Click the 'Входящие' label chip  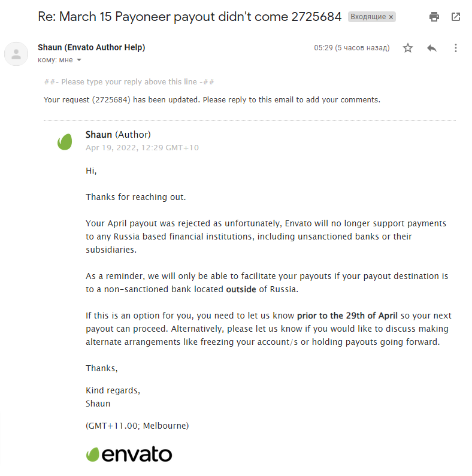368,17
